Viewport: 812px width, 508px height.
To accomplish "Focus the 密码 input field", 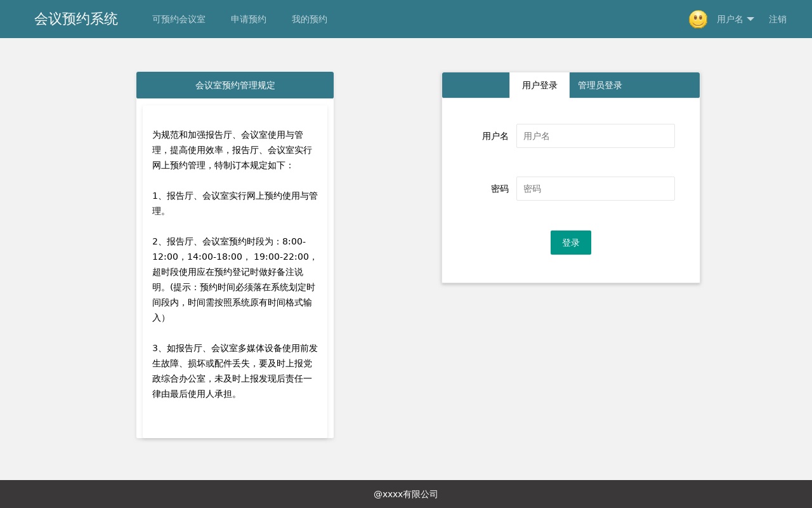I will (x=596, y=189).
